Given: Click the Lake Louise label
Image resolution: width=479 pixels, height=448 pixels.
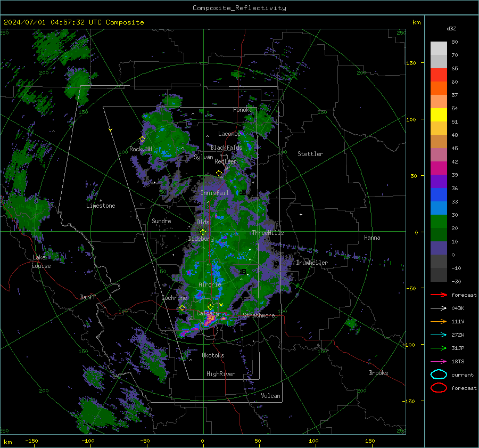Looking at the screenshot, I should (42, 262).
